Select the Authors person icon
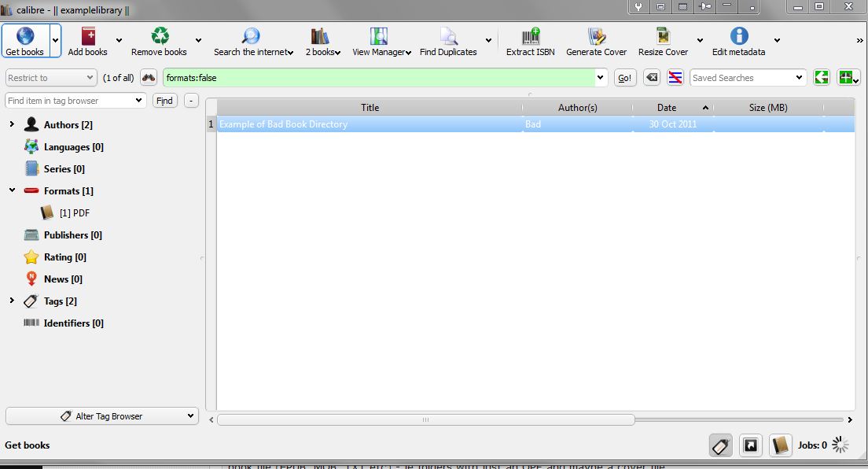The width and height of the screenshot is (868, 469). (31, 124)
